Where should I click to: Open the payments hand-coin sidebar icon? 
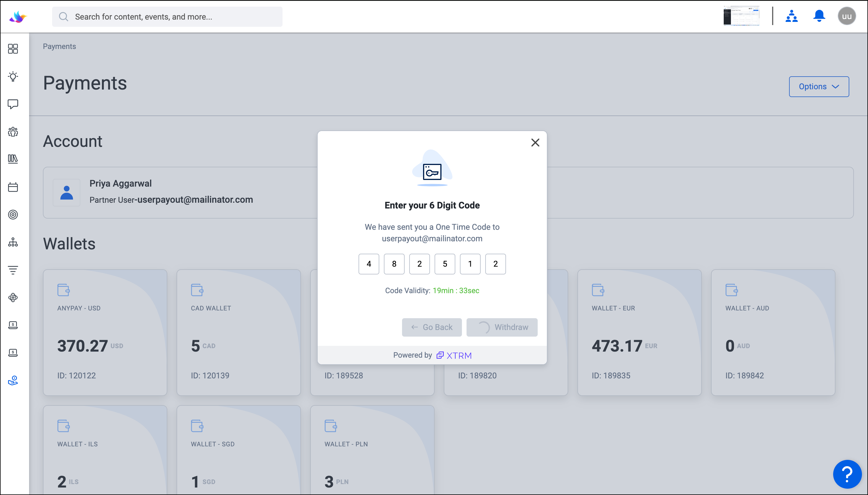13,380
